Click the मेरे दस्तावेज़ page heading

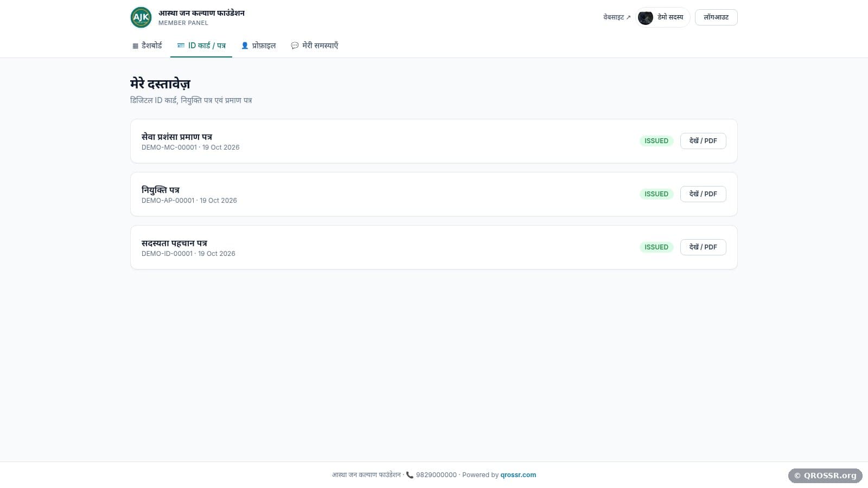tap(160, 84)
